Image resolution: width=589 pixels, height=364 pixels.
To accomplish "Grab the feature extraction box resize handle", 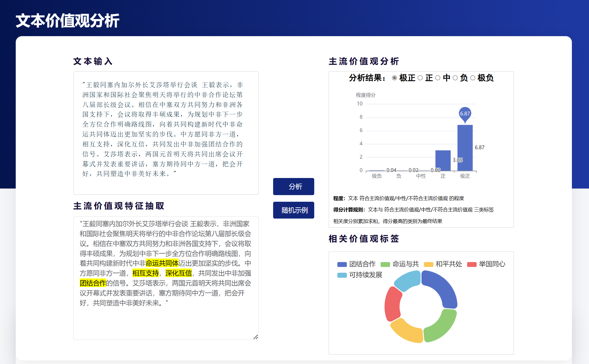I will pos(256,337).
